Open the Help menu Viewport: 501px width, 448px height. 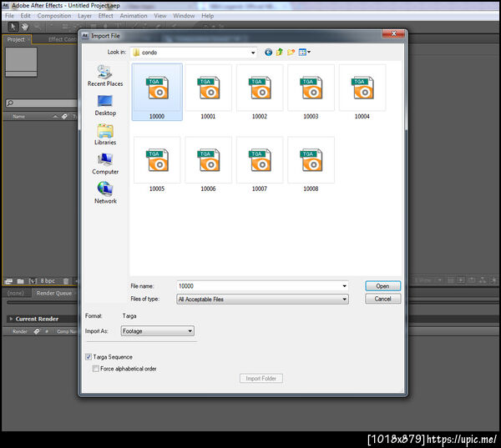pyautogui.click(x=207, y=16)
